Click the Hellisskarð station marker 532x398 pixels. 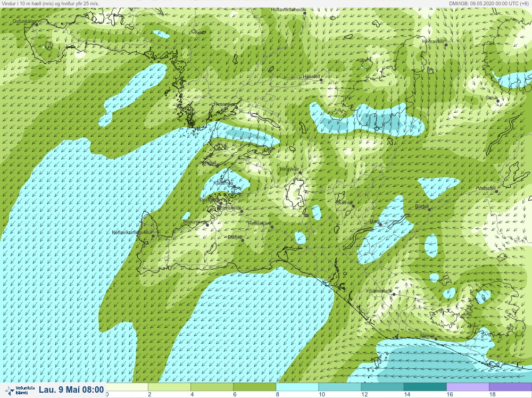tap(272, 227)
